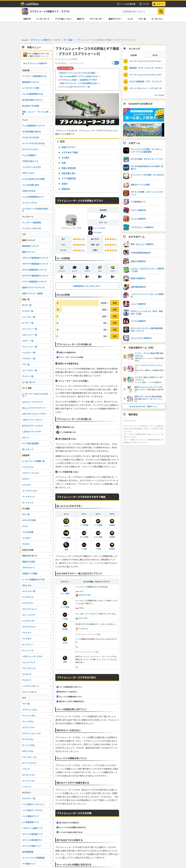The height and width of the screenshot is (868, 186).
Task: Click 対物 gear icon in メイン column
Action: 66,545
